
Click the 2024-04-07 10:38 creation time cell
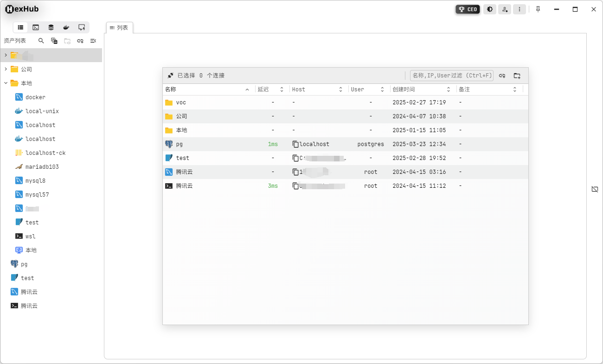pos(419,116)
